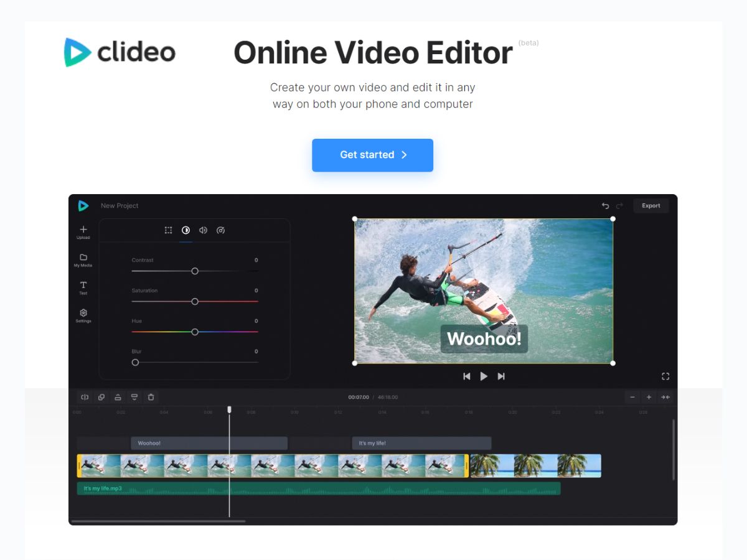Click the undo arrow next to Export
The image size is (747, 560).
coord(605,206)
